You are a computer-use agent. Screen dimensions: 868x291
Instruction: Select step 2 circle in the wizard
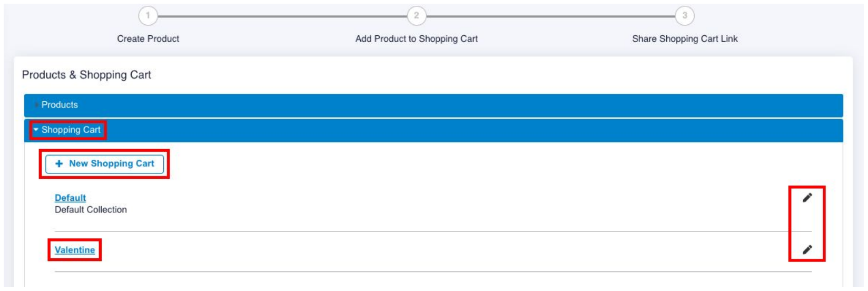416,15
